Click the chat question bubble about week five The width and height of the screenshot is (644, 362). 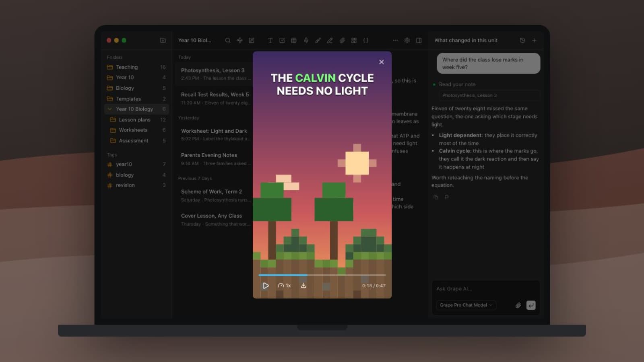489,63
